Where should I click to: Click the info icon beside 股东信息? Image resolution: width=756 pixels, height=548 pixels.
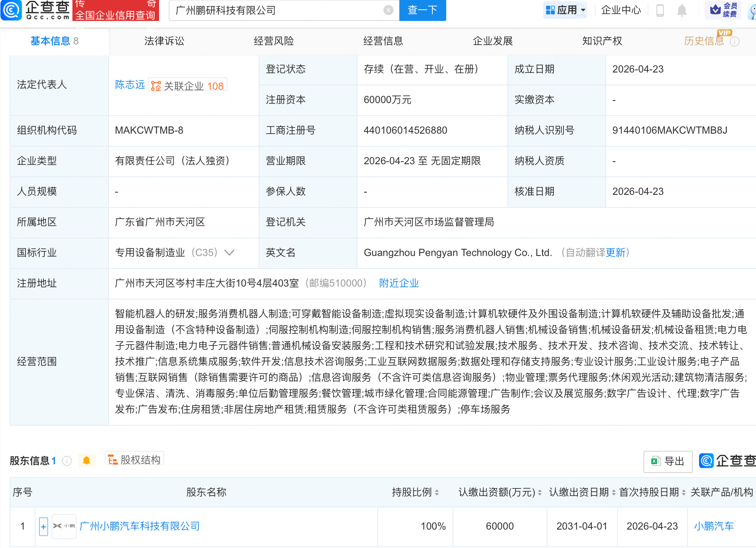[67, 461]
